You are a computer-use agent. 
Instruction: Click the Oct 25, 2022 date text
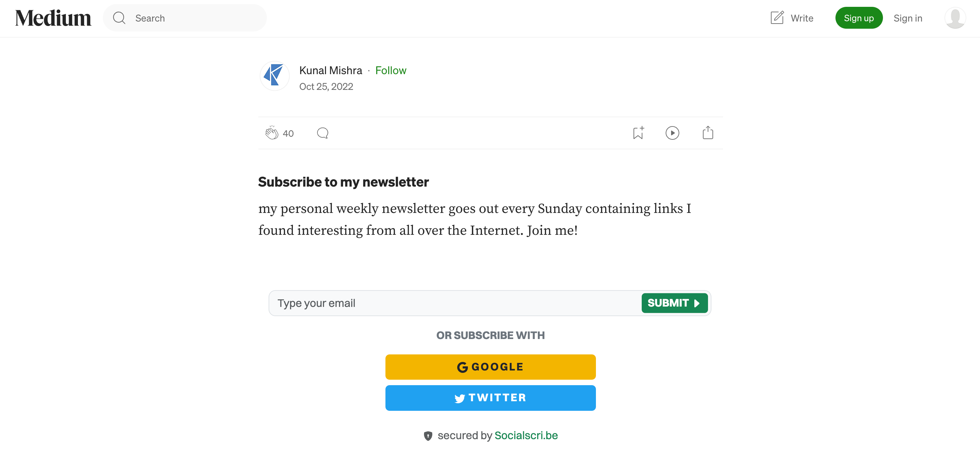326,85
